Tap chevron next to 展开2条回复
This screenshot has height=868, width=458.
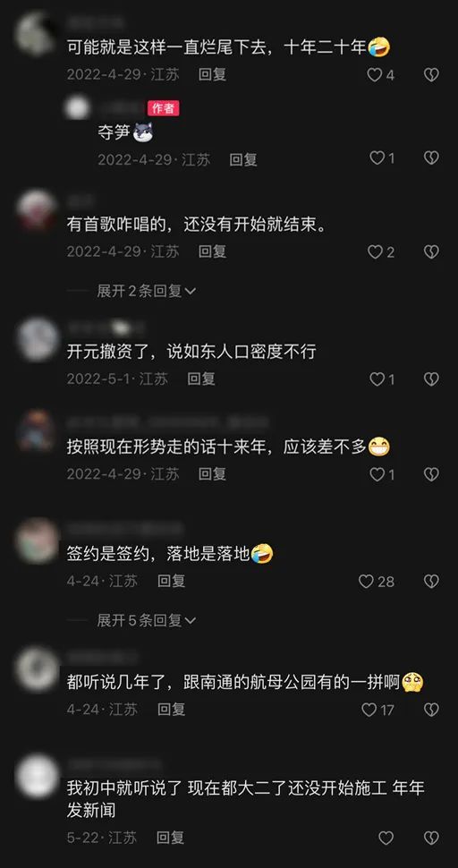point(191,291)
